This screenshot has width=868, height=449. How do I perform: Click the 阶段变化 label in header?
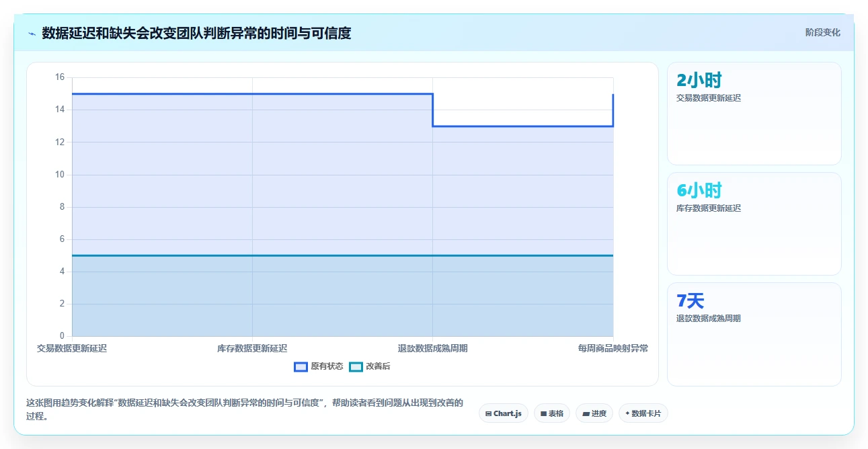click(822, 32)
